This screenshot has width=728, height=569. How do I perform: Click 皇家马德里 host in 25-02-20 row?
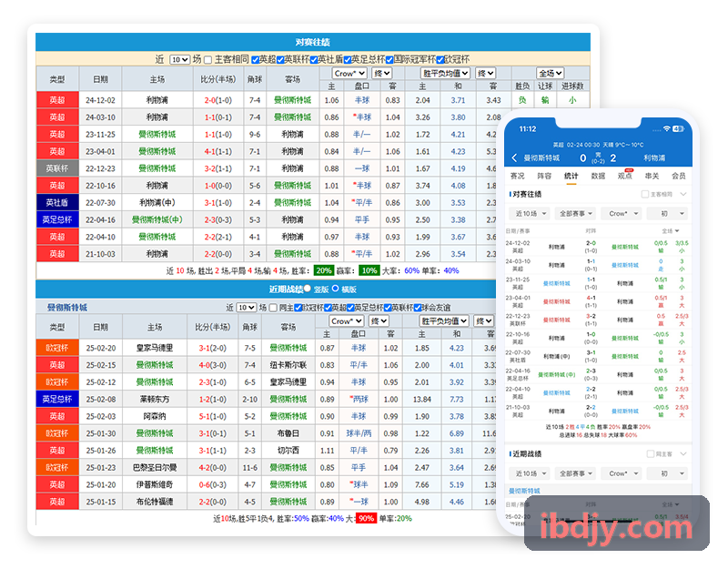coord(155,348)
